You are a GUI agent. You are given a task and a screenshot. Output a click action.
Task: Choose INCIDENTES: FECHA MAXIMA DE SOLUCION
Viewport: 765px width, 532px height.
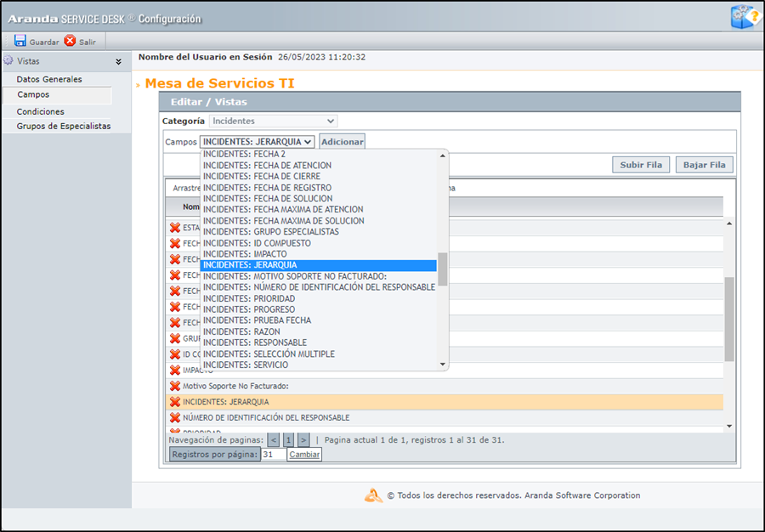pyautogui.click(x=318, y=221)
